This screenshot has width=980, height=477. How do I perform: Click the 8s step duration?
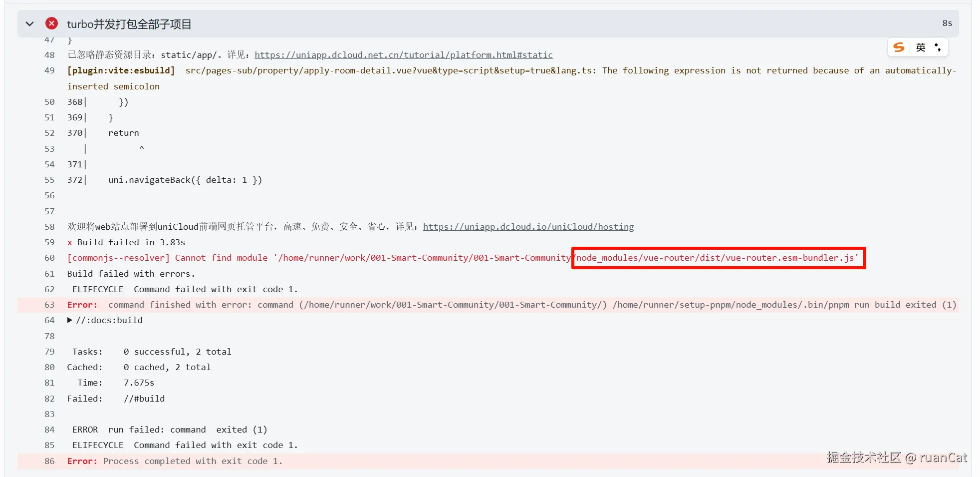947,23
